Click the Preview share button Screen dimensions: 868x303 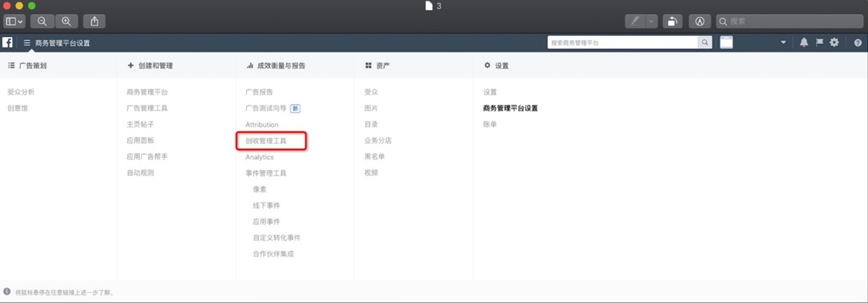point(95,21)
